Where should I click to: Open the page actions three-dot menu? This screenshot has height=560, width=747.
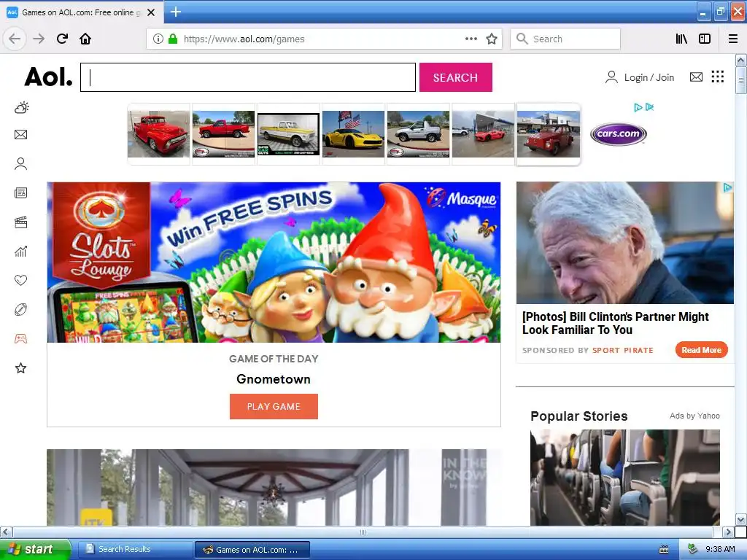tap(471, 39)
